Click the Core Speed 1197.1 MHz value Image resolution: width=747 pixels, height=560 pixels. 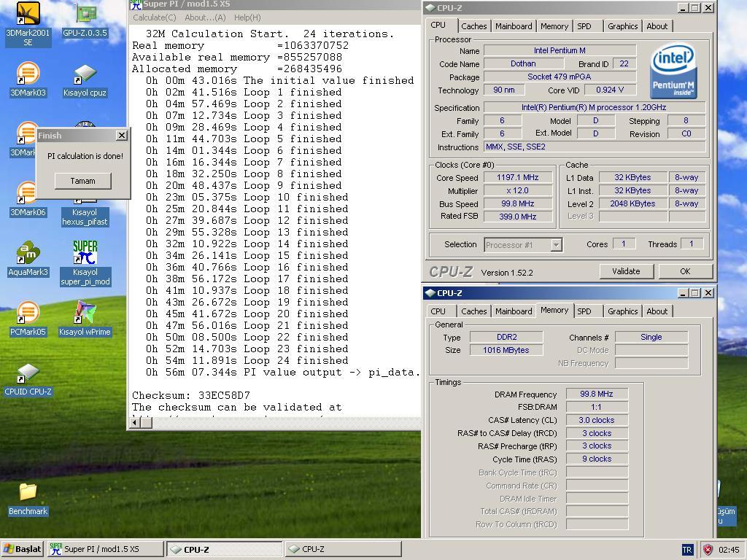point(518,177)
